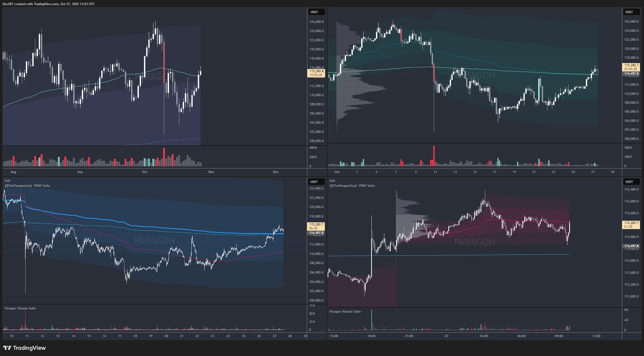Click the tall red volume bar, top-right chart

[434, 156]
